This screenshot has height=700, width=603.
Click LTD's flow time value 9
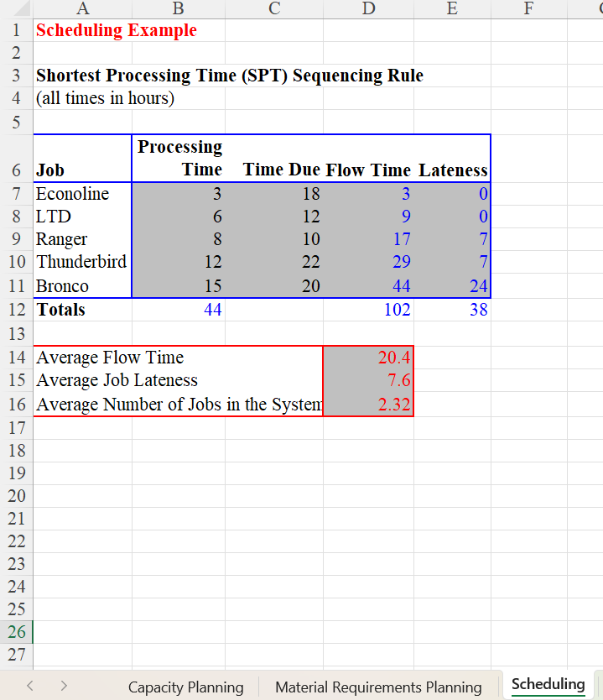368,217
